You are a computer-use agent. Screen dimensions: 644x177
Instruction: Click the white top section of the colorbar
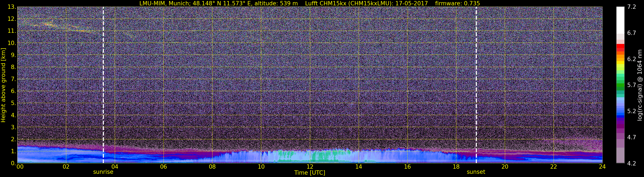620,20
